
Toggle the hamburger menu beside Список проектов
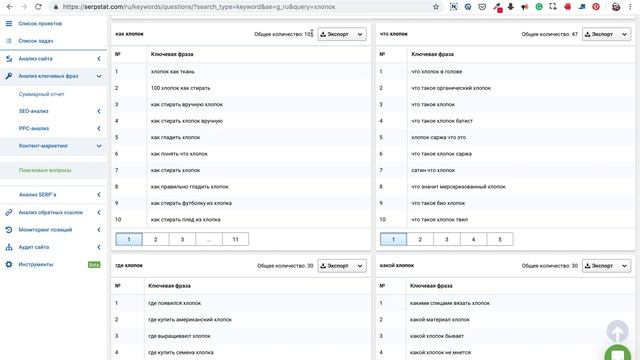coord(9,23)
